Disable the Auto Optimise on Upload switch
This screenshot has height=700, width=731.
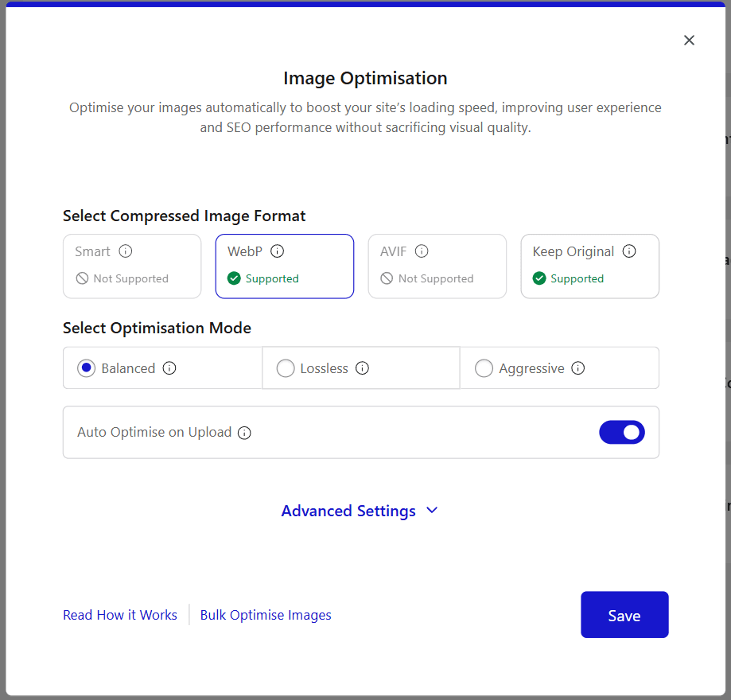click(622, 432)
